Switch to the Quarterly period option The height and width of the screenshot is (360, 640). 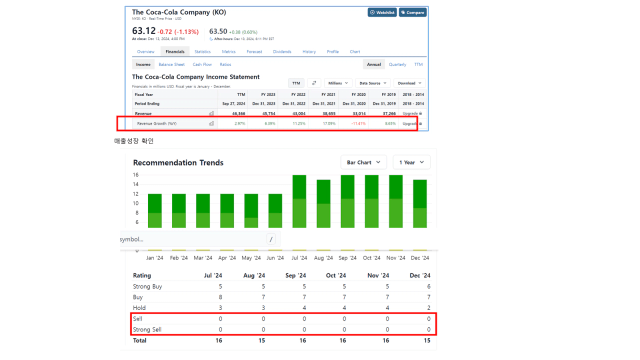[x=398, y=64]
